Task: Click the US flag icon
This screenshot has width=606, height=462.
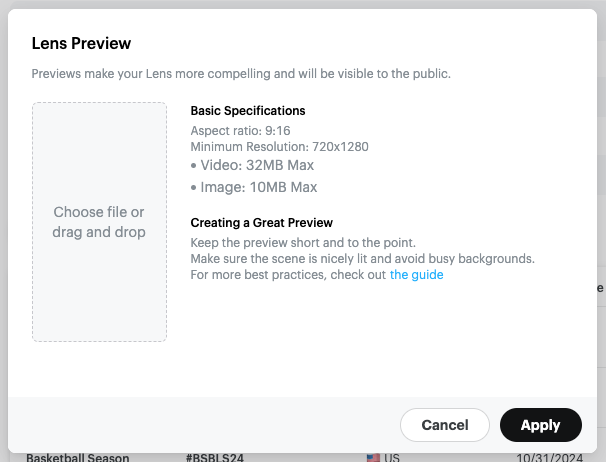Action: (373, 458)
